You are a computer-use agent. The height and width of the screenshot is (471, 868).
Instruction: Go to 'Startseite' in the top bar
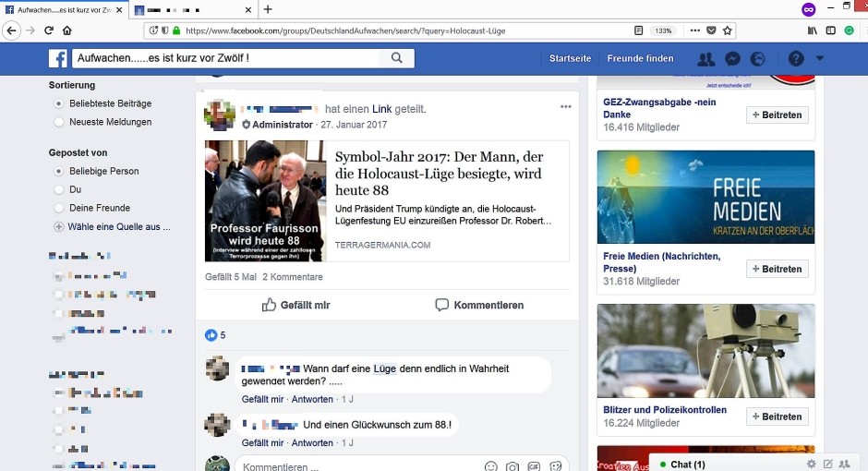[570, 58]
